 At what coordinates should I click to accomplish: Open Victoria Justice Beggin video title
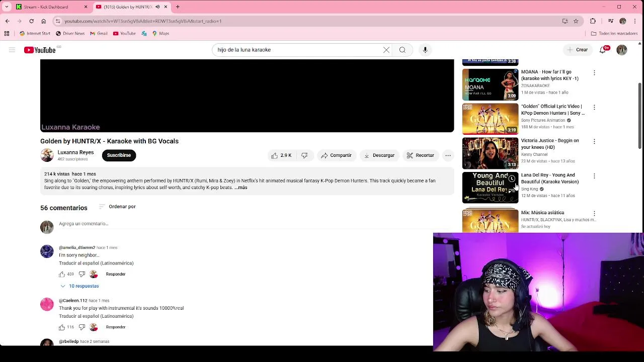click(x=550, y=144)
